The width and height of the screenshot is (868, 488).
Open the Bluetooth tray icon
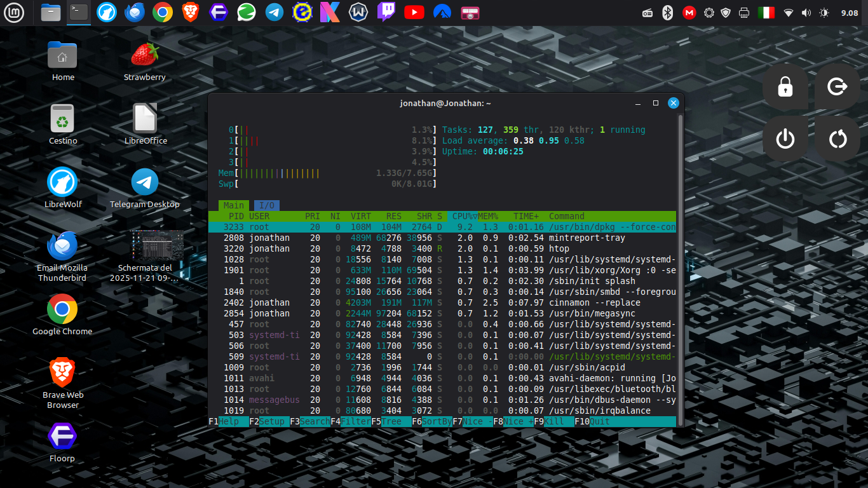point(667,13)
